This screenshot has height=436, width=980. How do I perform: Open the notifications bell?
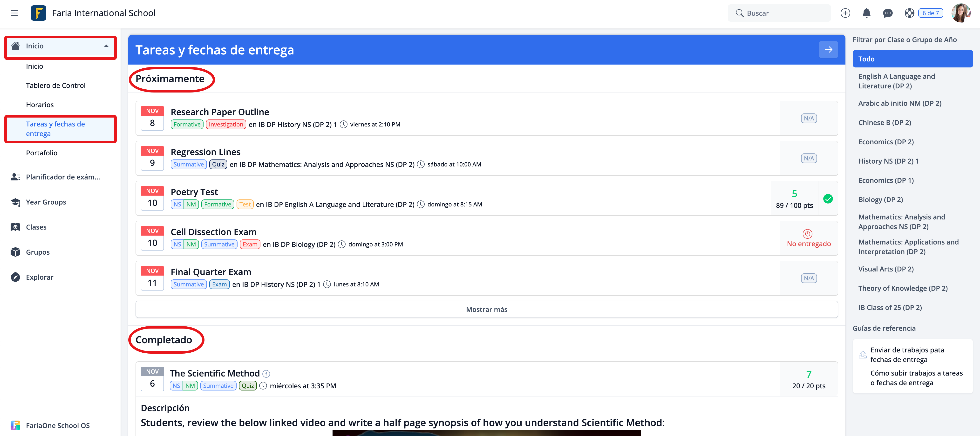[x=866, y=13]
